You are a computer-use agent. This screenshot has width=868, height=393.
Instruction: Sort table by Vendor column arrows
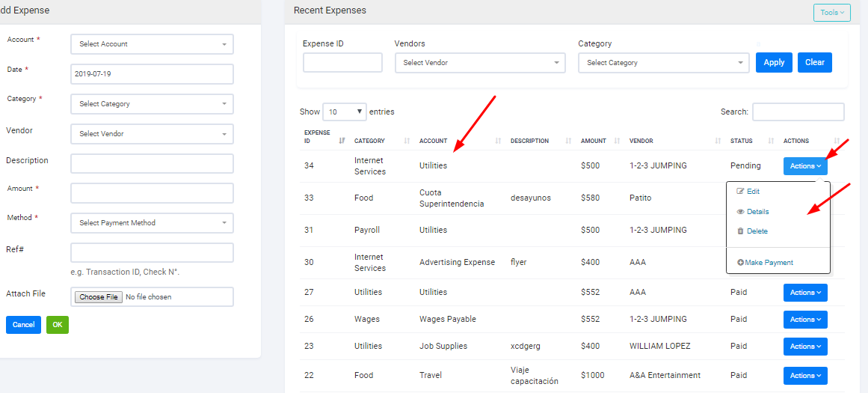pyautogui.click(x=718, y=141)
